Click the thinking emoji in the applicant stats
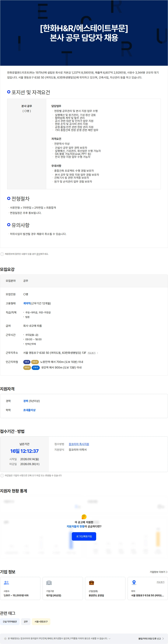The image size is (168, 644). (84, 516)
